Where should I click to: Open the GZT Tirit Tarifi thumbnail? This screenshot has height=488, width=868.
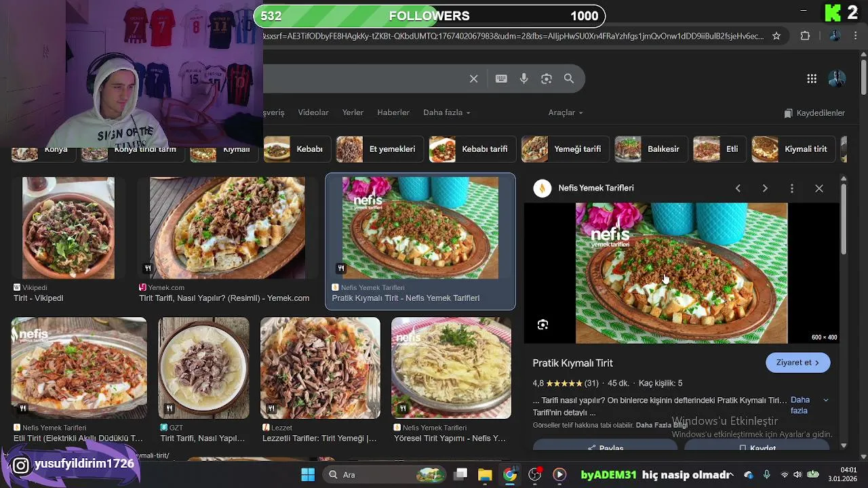pyautogui.click(x=203, y=368)
